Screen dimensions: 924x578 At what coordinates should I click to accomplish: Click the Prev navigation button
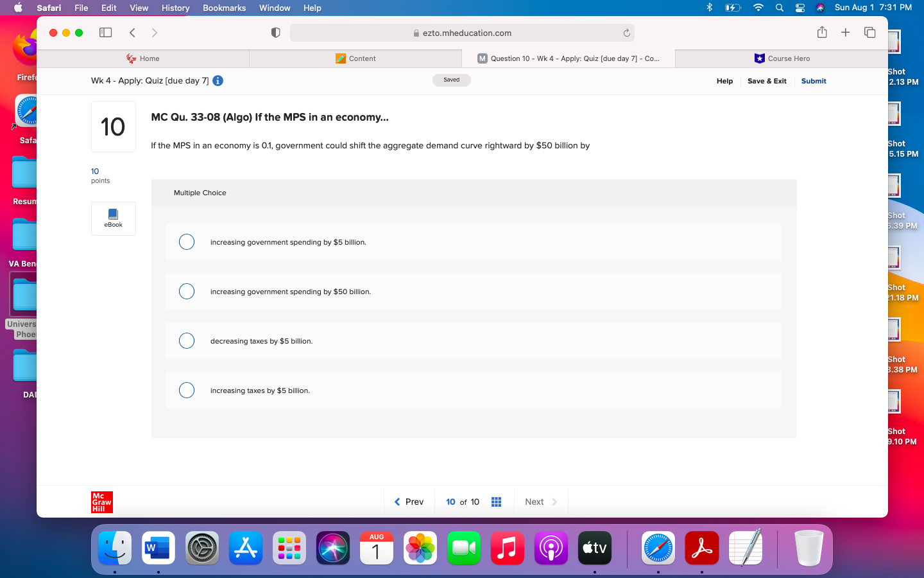[x=409, y=502]
